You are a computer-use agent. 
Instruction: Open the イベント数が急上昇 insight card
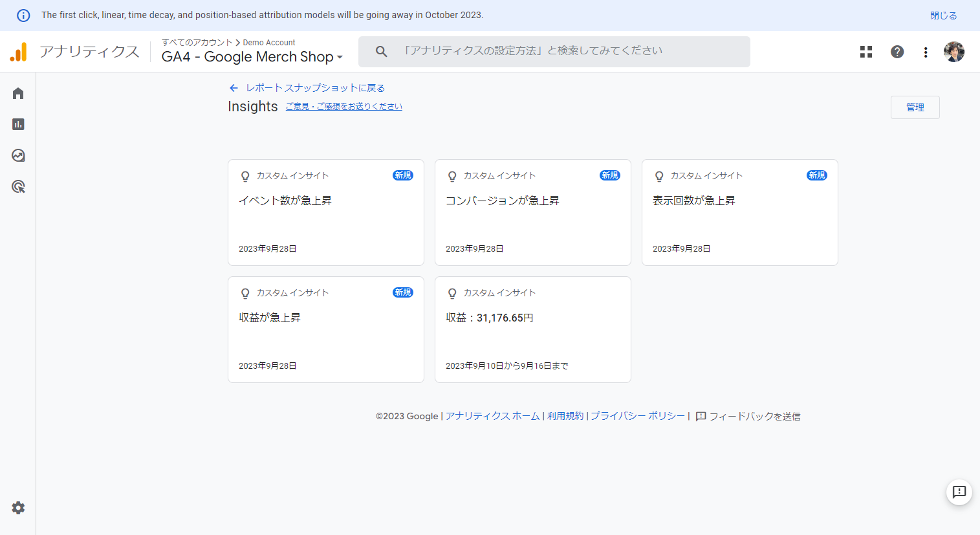(x=325, y=212)
